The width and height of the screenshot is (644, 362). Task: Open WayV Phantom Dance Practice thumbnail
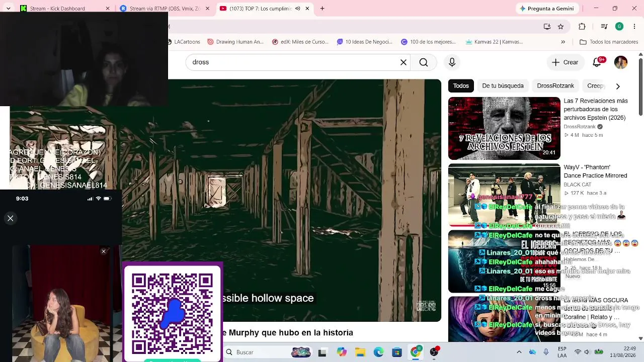(504, 195)
